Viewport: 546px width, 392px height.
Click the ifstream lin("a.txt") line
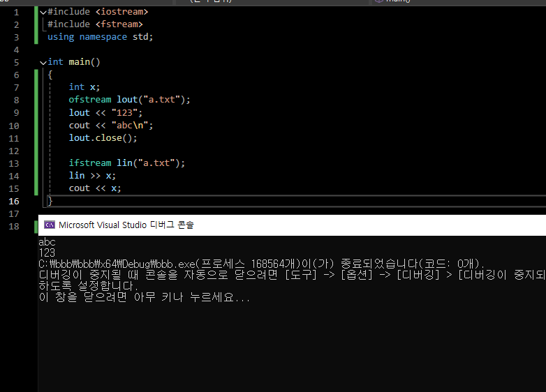click(127, 163)
